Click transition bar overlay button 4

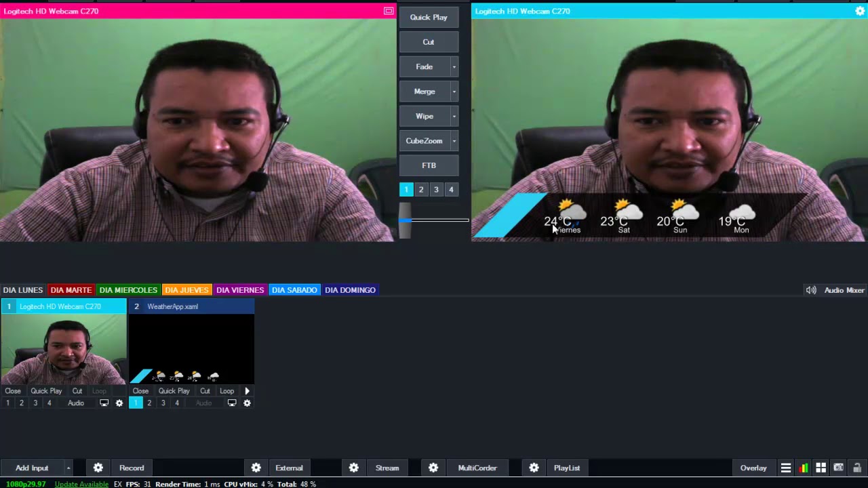click(x=451, y=190)
